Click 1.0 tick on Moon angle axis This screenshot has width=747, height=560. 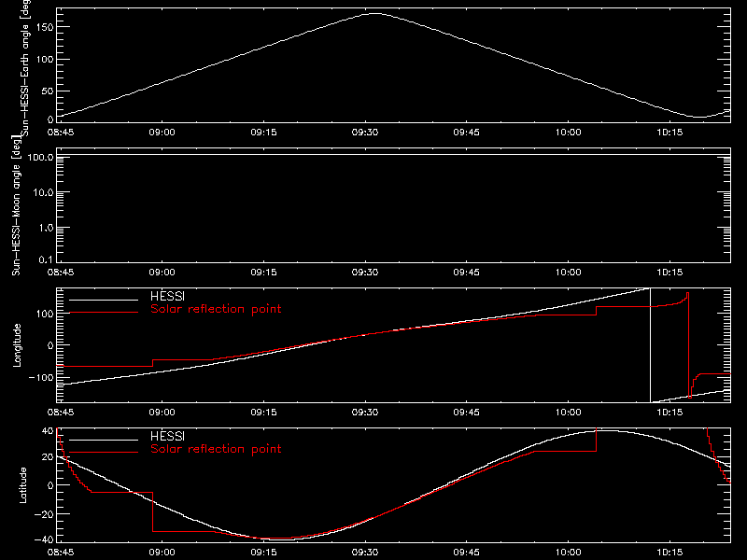(46, 228)
